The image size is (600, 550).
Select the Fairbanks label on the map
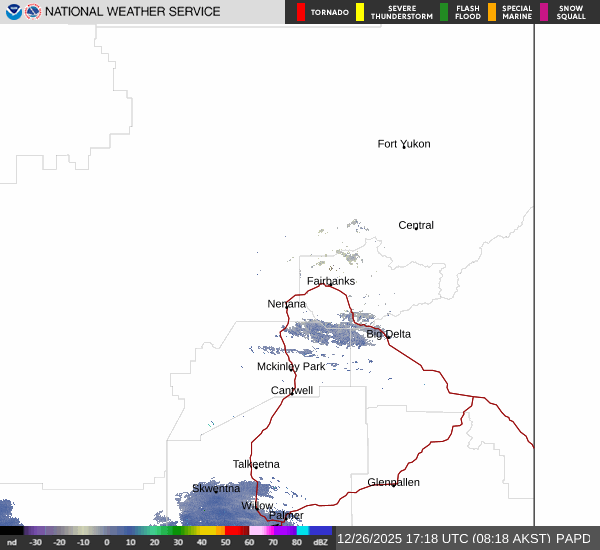pyautogui.click(x=330, y=281)
